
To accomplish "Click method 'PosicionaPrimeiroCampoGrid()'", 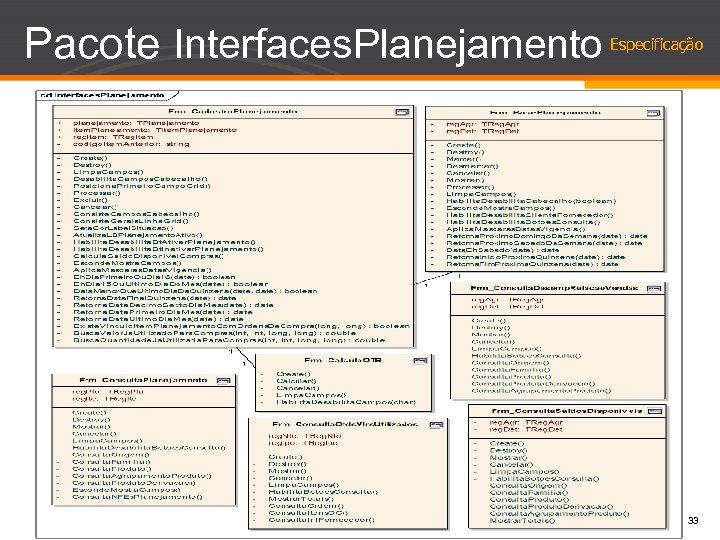I will click(142, 186).
